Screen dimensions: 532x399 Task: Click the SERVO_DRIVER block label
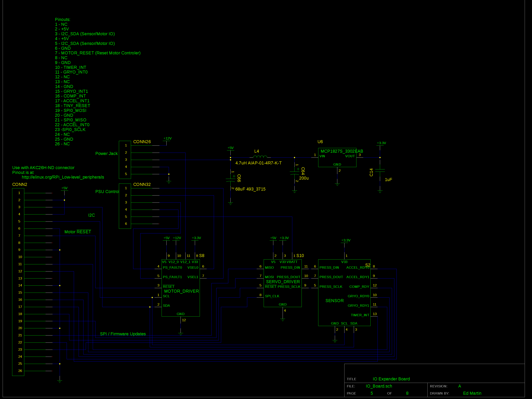283,282
